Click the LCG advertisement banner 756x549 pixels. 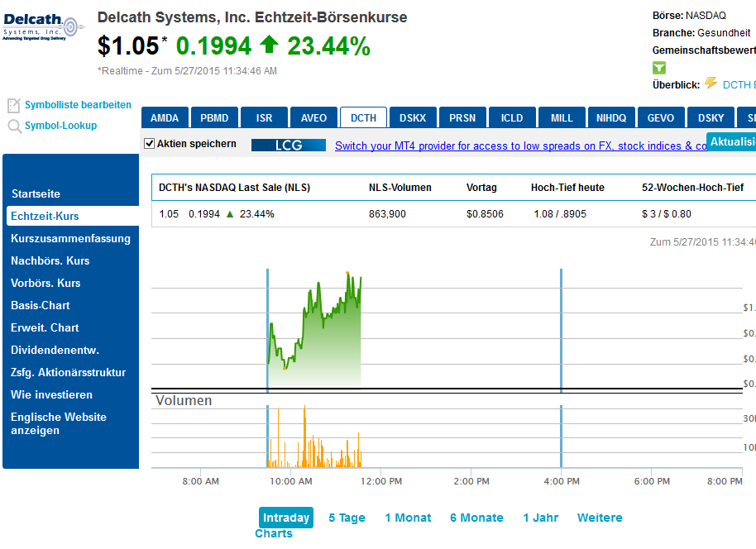pos(288,145)
